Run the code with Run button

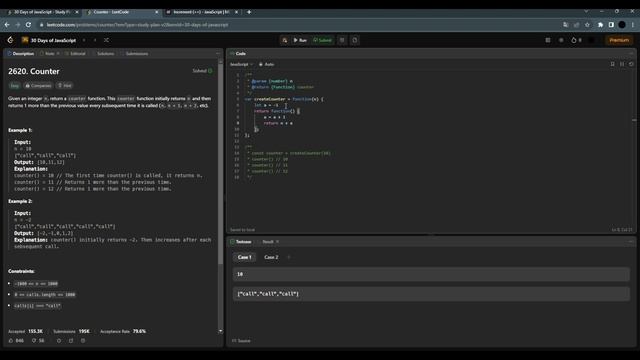tap(300, 40)
